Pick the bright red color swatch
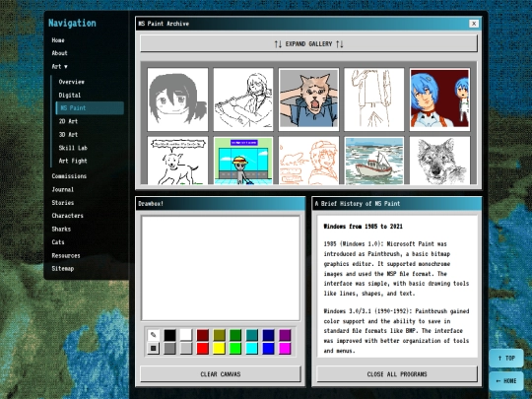Viewport: 532px width, 399px height. pos(203,348)
